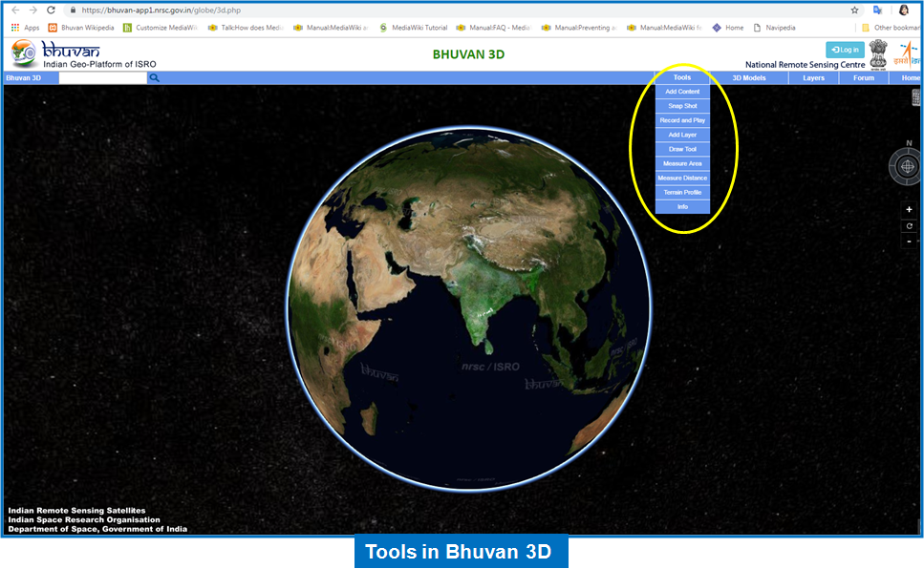Screen dimensions: 924x569
Task: Click the BHUVAN 3D title text
Action: pyautogui.click(x=468, y=54)
